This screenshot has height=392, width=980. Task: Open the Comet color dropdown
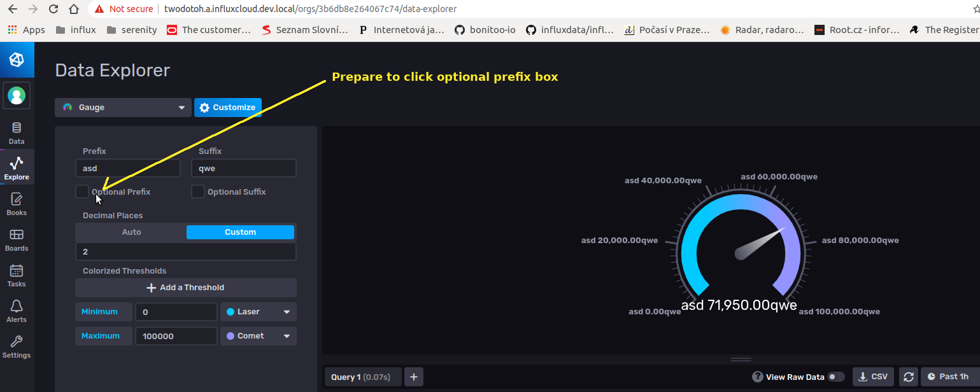258,335
